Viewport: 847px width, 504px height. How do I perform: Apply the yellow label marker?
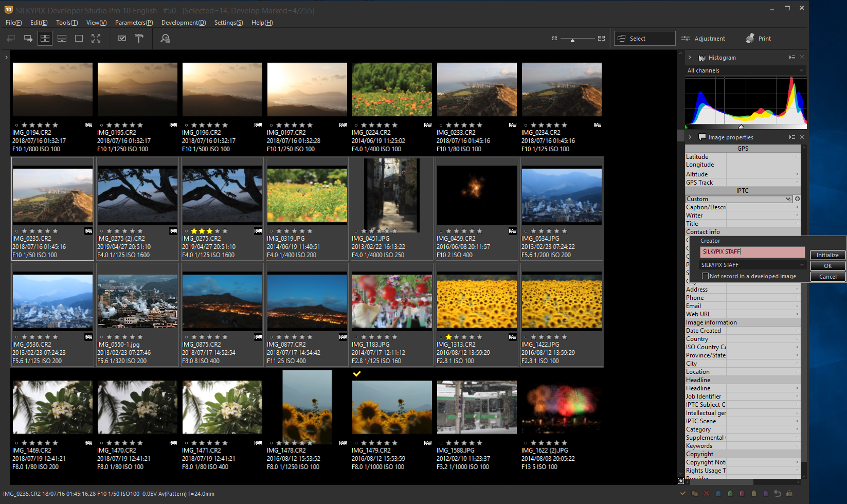click(754, 494)
